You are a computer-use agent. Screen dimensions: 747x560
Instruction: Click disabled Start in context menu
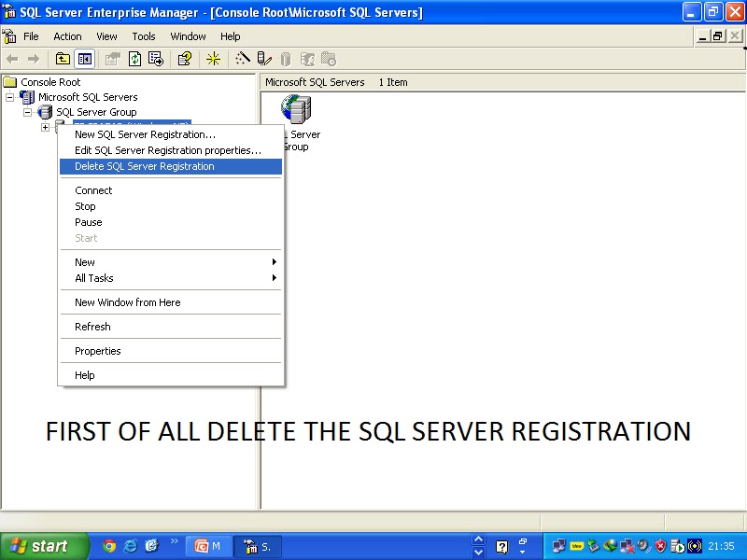tap(171, 238)
